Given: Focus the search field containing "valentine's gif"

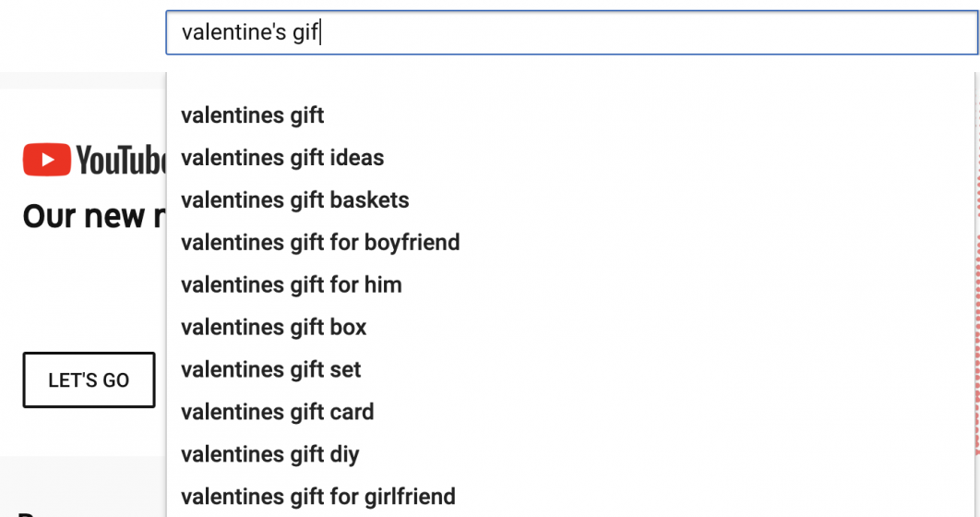Looking at the screenshot, I should pyautogui.click(x=572, y=32).
